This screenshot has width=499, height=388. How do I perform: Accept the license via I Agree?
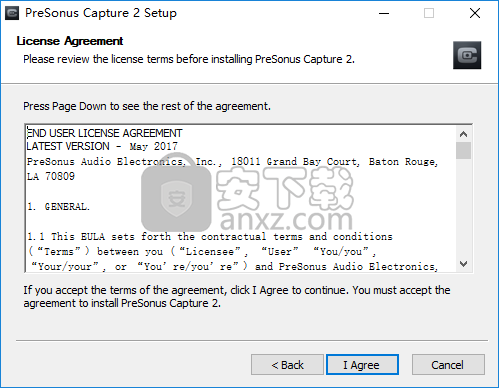click(362, 365)
